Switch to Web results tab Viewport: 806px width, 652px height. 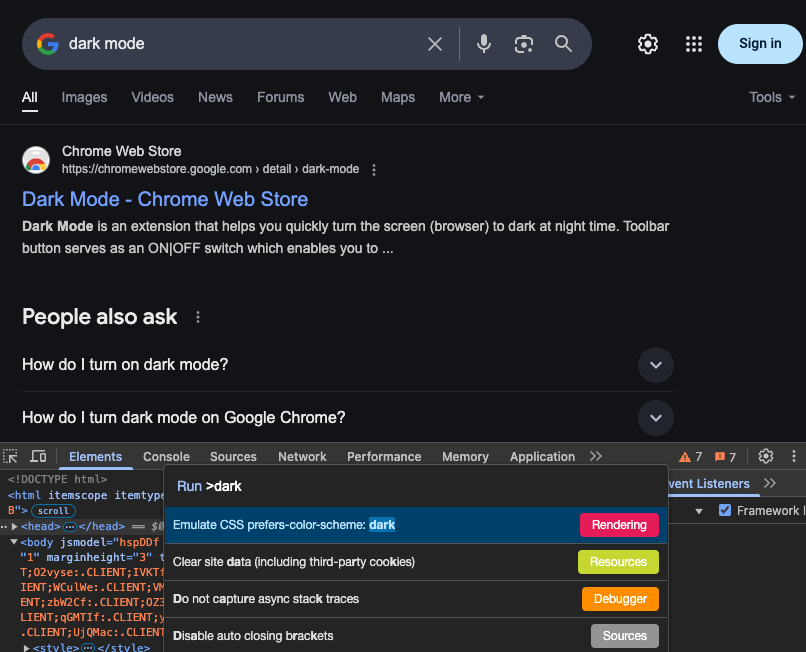coord(342,97)
